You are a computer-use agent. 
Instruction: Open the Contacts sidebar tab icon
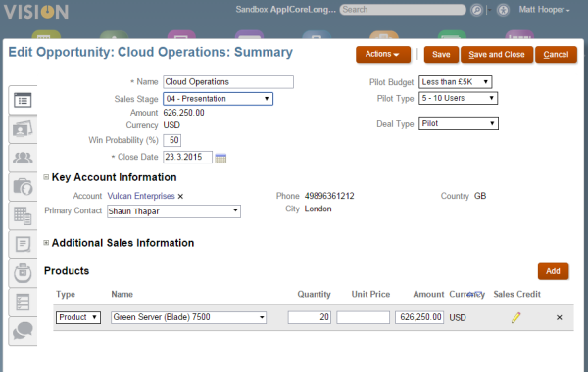click(23, 129)
